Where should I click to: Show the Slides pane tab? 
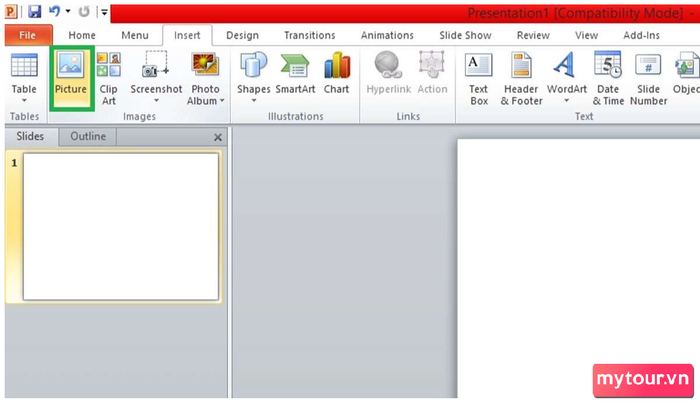click(30, 136)
